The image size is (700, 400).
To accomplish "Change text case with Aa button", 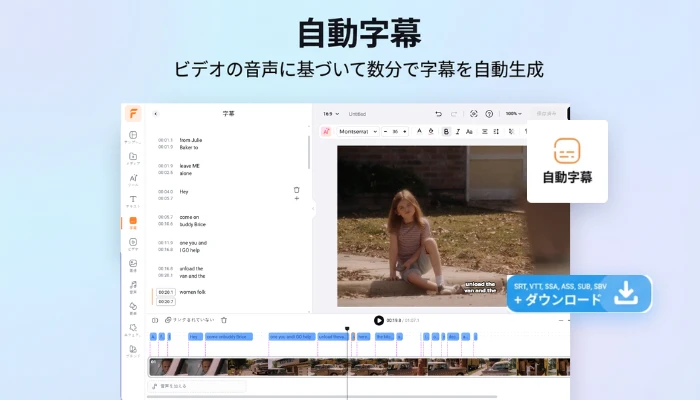I will coord(469,132).
